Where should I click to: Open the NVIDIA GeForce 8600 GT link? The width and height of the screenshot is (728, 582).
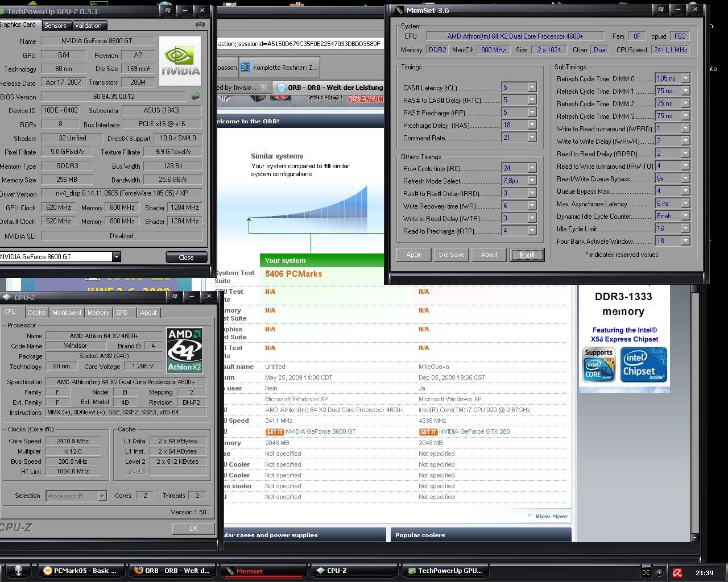click(x=321, y=432)
